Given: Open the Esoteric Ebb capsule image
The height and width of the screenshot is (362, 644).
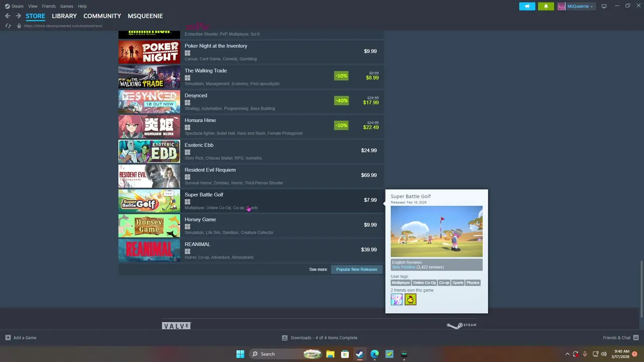Looking at the screenshot, I should (149, 151).
